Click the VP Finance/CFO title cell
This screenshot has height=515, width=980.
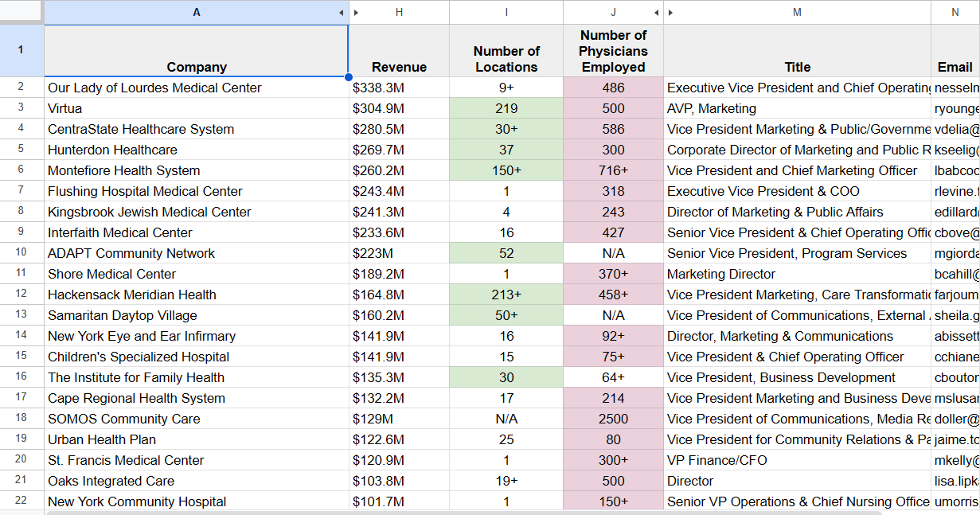tap(797, 460)
